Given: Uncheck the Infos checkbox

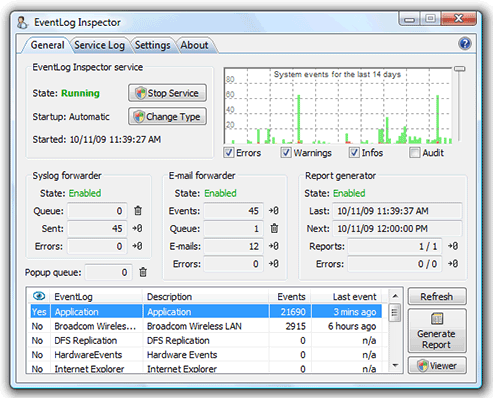Looking at the screenshot, I should pyautogui.click(x=354, y=153).
